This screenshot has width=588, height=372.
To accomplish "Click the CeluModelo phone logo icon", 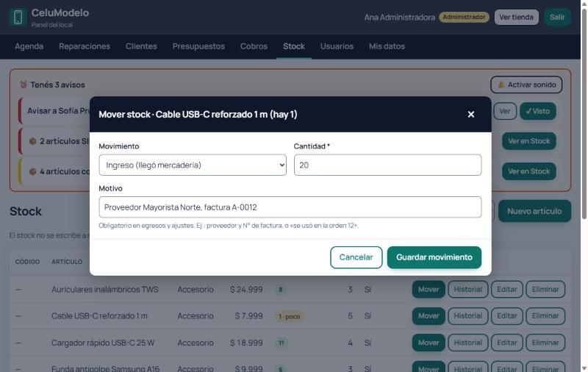I will point(18,17).
